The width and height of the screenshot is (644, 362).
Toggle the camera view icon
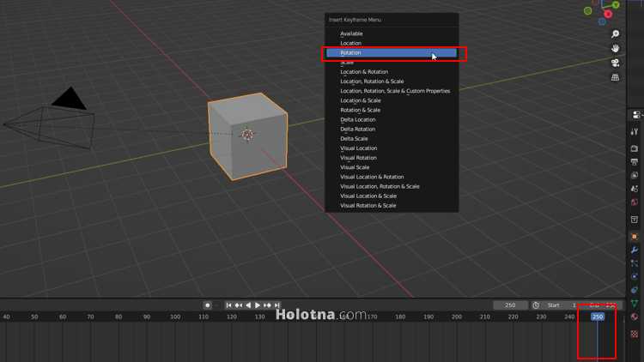[615, 63]
